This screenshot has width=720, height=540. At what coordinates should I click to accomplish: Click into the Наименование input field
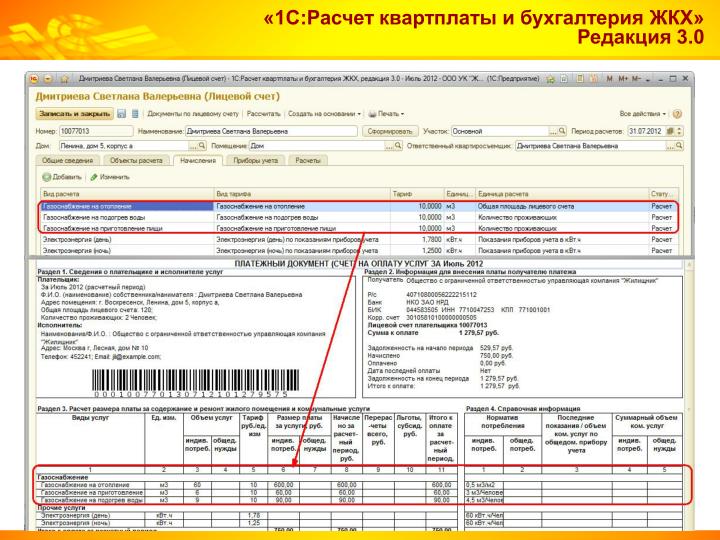pyautogui.click(x=271, y=131)
